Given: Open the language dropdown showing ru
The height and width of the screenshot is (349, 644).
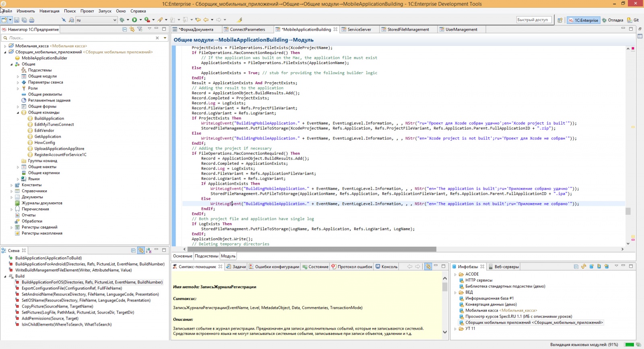Looking at the screenshot, I should pos(115,20).
